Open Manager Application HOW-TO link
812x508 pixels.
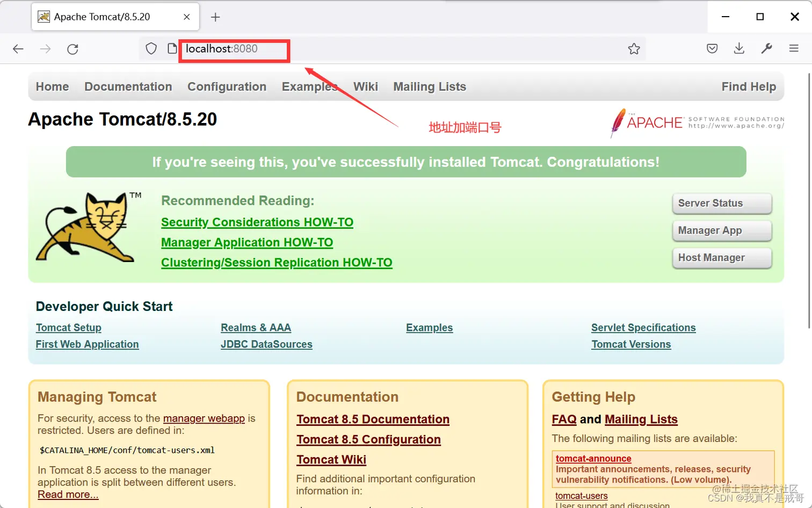[x=247, y=243]
